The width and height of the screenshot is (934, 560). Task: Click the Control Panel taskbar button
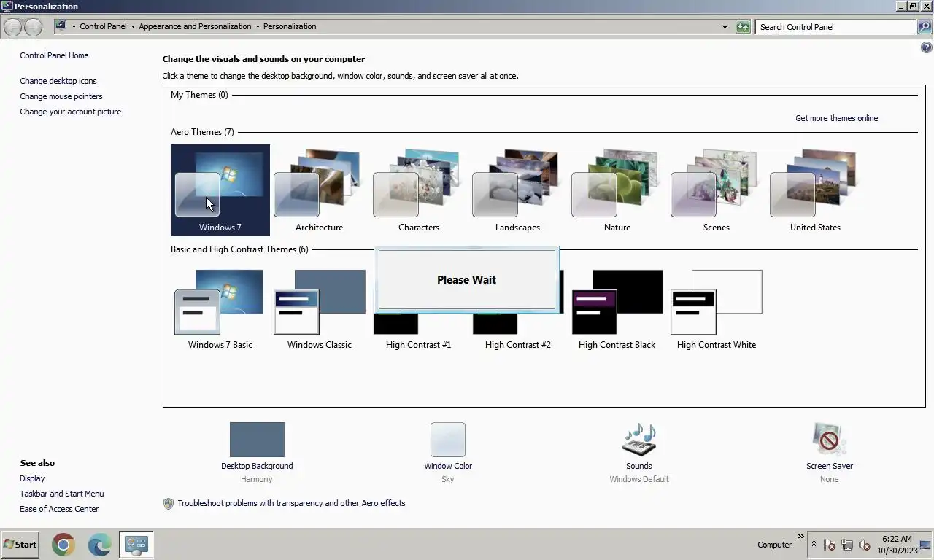coord(136,544)
